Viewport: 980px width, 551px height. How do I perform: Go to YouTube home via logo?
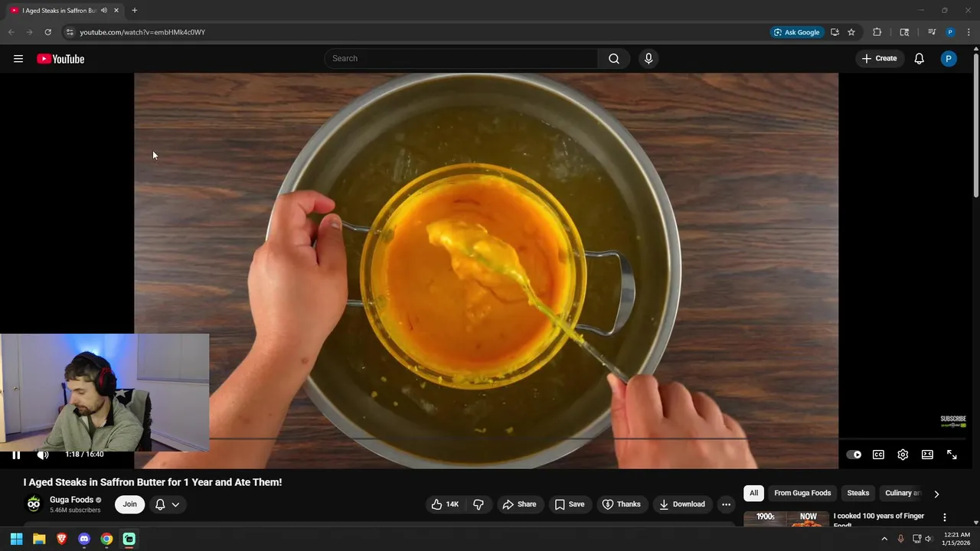(x=60, y=59)
